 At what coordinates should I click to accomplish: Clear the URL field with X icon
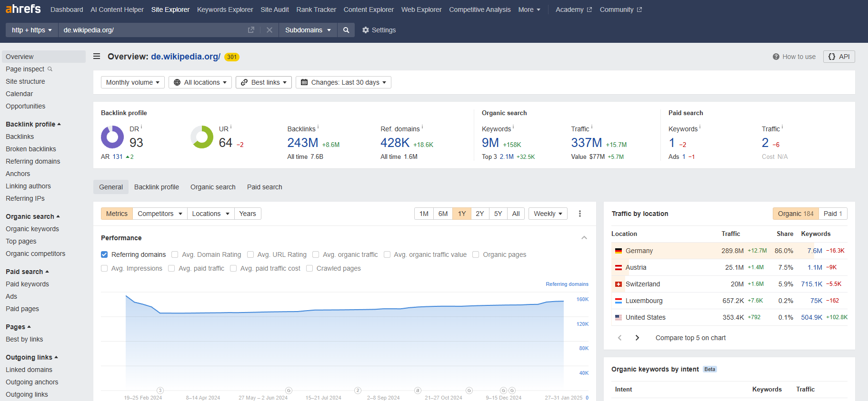(269, 30)
